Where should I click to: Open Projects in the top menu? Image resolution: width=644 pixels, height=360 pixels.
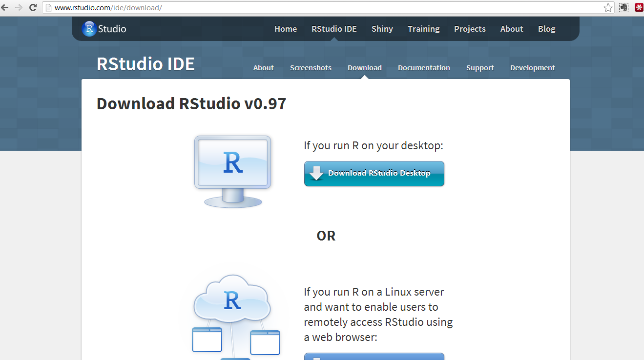(470, 29)
